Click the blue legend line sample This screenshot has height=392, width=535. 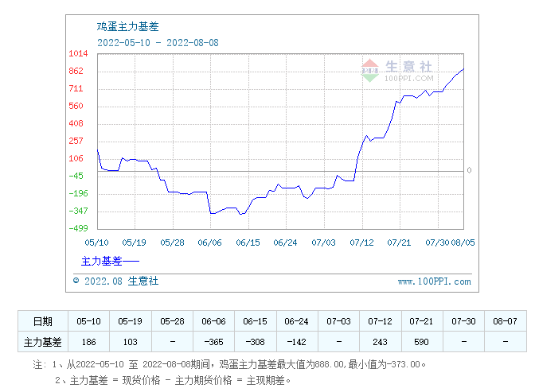(131, 261)
